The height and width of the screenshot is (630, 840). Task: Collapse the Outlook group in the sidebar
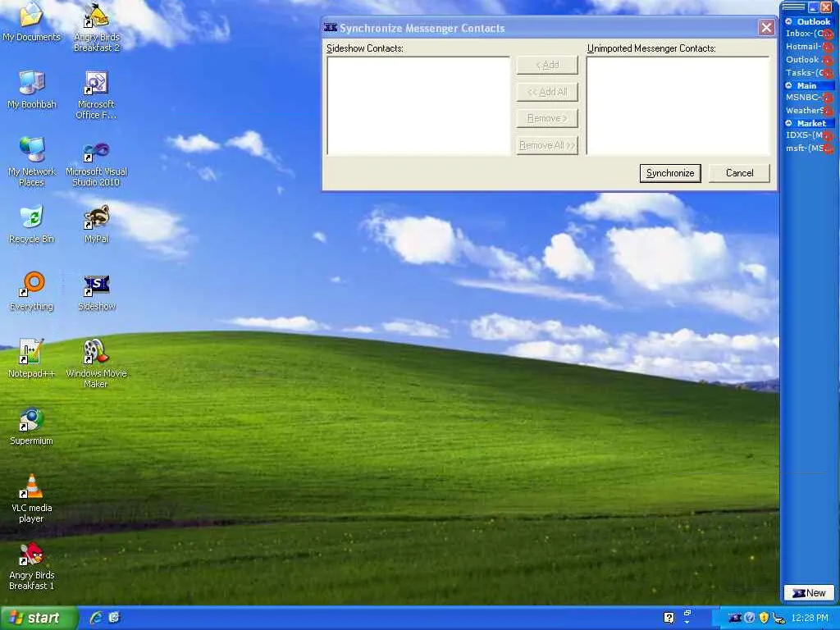[788, 21]
